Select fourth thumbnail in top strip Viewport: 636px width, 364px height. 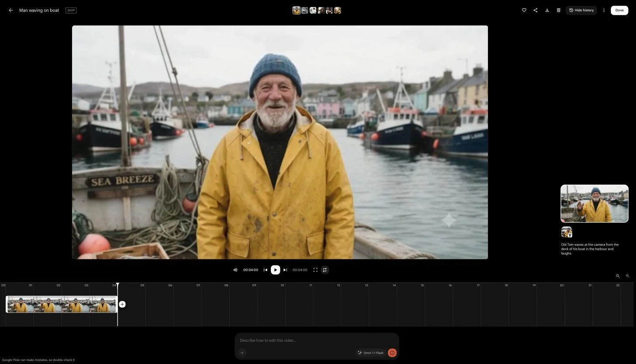tap(321, 10)
